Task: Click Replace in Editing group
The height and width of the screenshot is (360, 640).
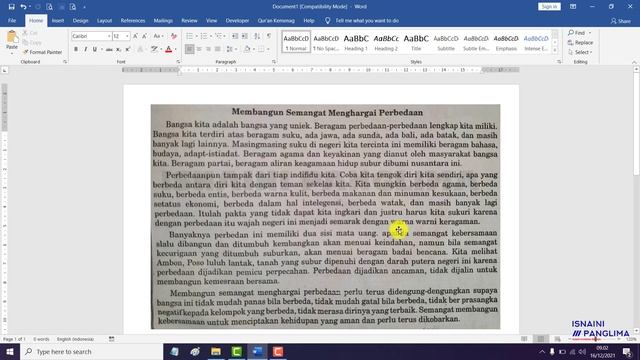Action: point(580,42)
